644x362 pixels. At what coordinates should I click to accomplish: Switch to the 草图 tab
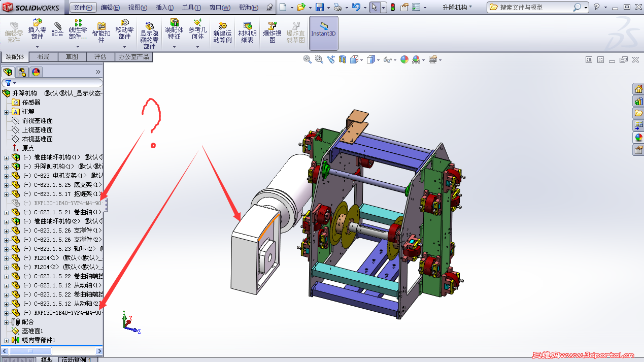[72, 56]
